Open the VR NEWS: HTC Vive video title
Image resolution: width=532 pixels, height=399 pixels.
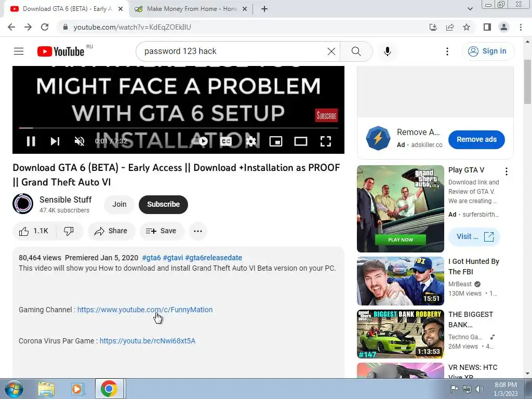point(473,372)
